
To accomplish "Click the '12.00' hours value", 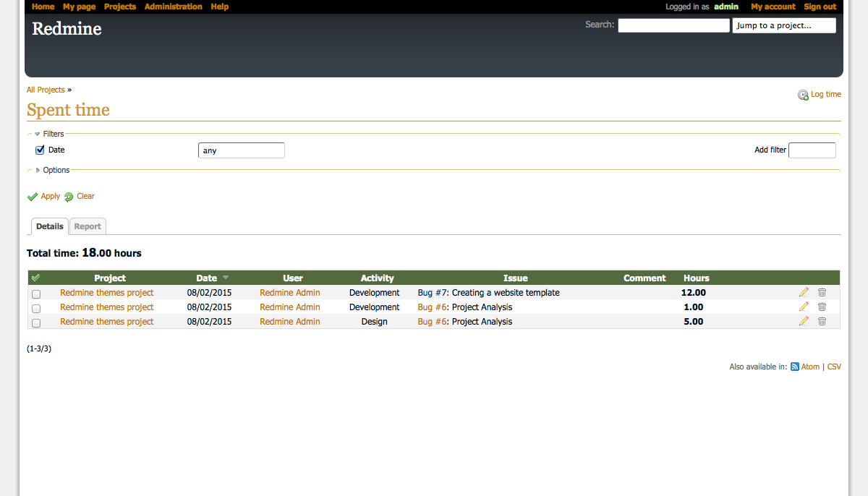I will 694,293.
